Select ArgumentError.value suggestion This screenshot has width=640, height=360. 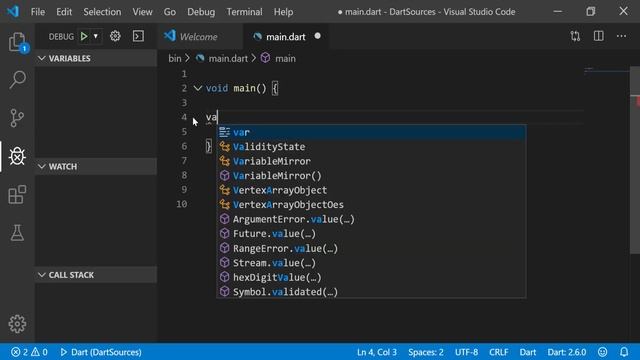click(371, 219)
